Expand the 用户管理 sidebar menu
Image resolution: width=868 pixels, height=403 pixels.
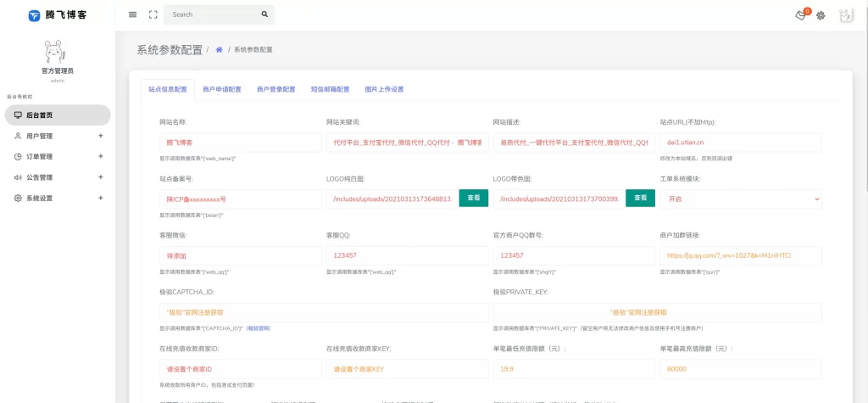click(58, 136)
